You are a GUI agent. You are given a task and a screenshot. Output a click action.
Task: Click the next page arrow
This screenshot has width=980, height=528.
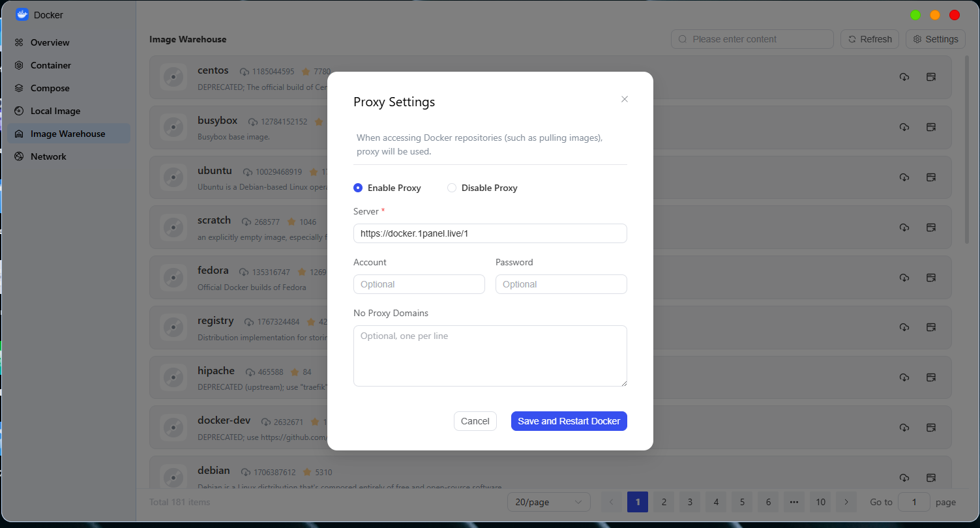tap(846, 502)
